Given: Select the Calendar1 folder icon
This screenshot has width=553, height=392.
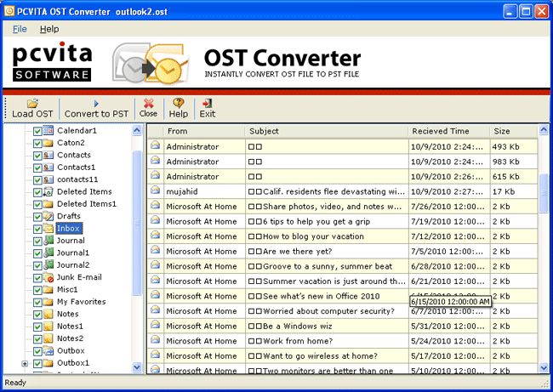Looking at the screenshot, I should 48,131.
